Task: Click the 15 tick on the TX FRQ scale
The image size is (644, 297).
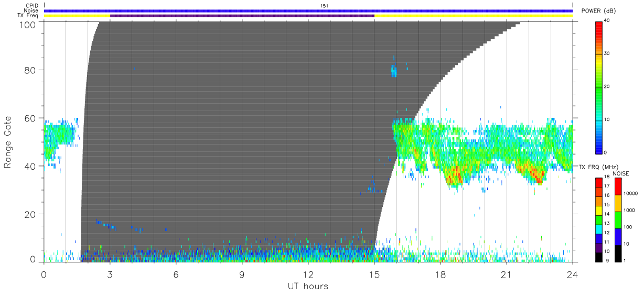Action: coord(607,205)
